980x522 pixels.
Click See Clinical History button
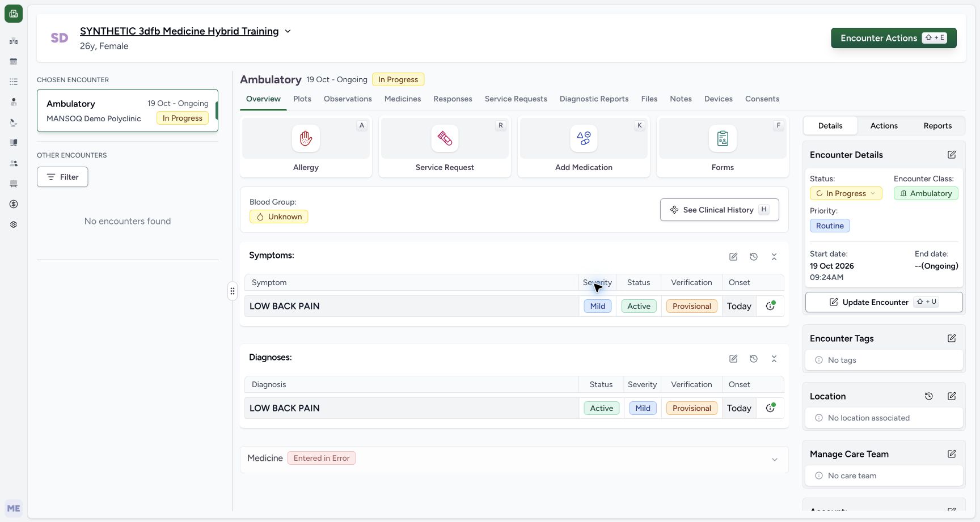coord(719,210)
